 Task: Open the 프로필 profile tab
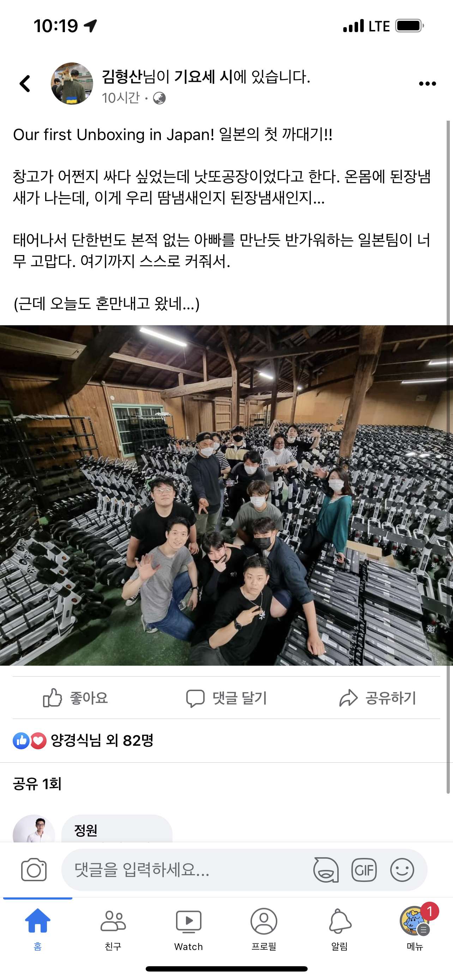(264, 929)
